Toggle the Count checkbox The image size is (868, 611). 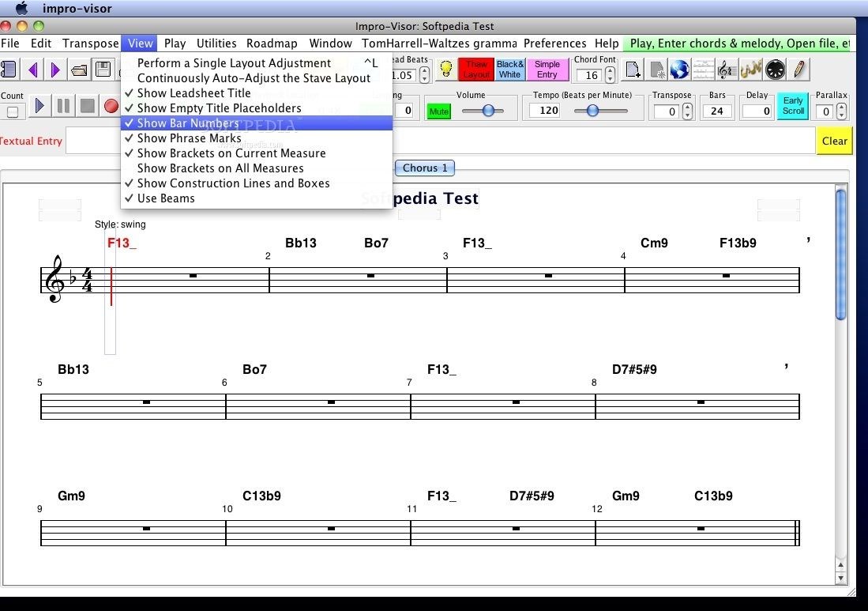point(12,112)
